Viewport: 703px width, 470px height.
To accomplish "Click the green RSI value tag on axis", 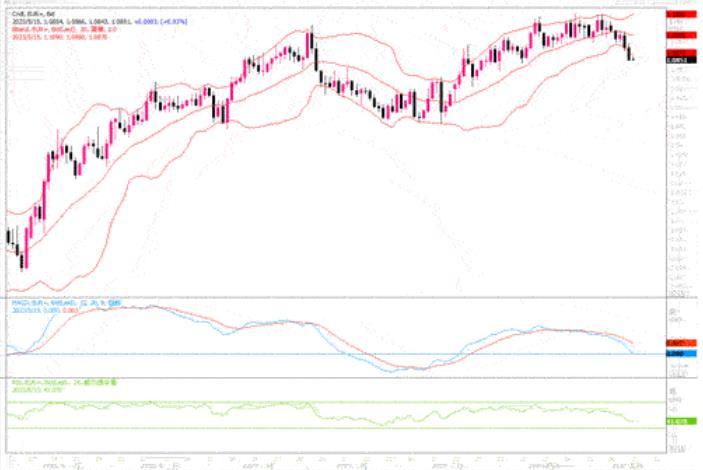I will coord(676,422).
